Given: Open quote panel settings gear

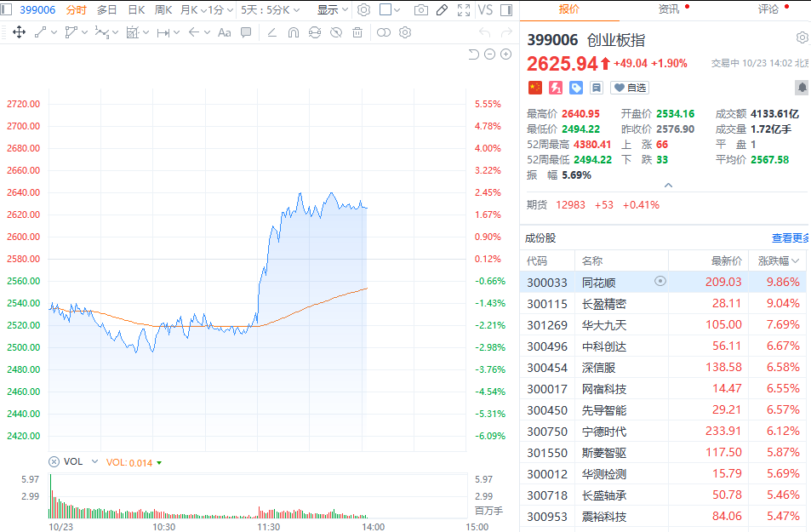Looking at the screenshot, I should [802, 37].
